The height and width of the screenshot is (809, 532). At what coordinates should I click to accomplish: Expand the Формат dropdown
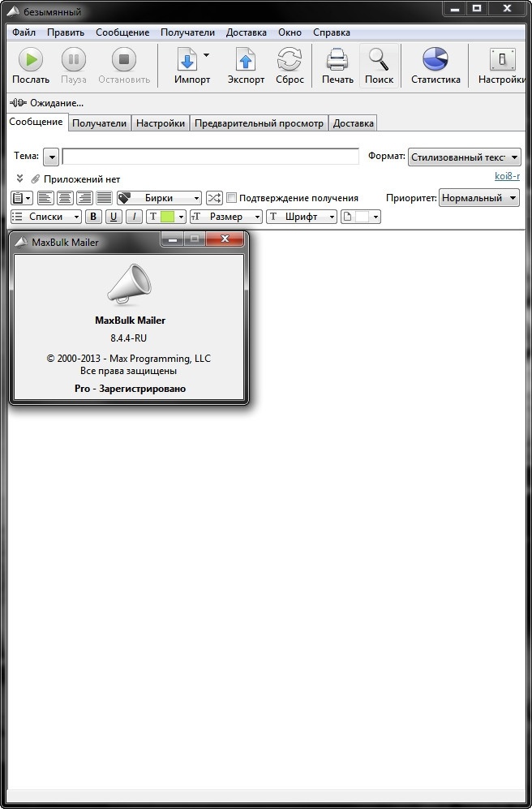click(x=464, y=157)
